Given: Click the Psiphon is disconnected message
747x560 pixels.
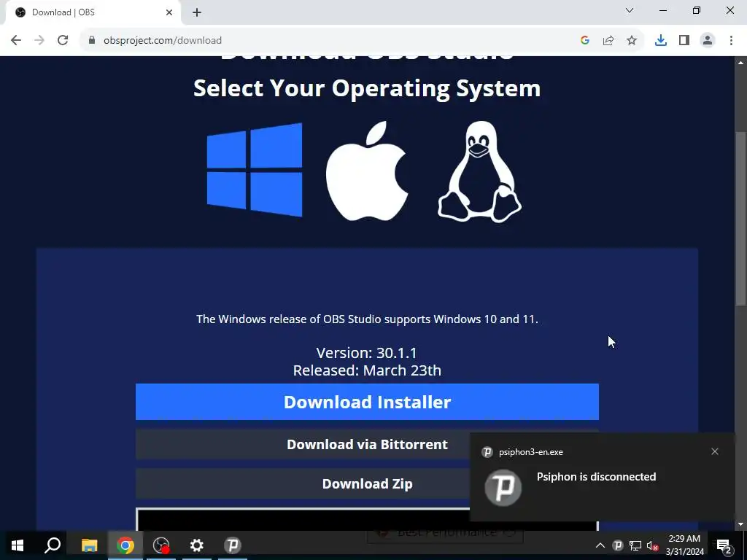Looking at the screenshot, I should [x=596, y=477].
